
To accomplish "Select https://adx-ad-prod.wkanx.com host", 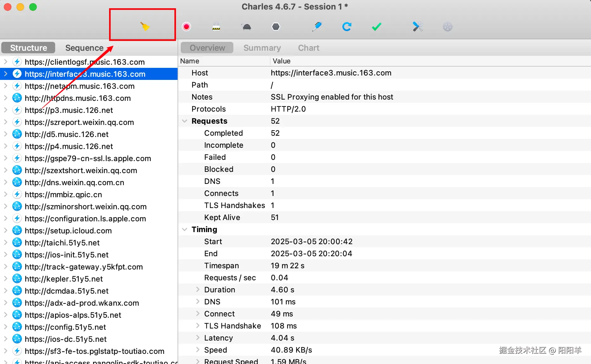I will pyautogui.click(x=82, y=303).
